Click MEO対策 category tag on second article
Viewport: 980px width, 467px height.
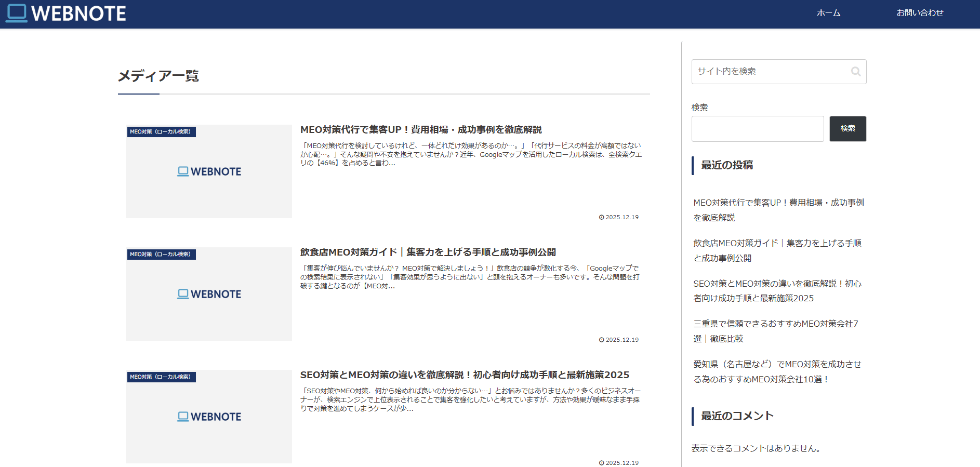point(161,255)
